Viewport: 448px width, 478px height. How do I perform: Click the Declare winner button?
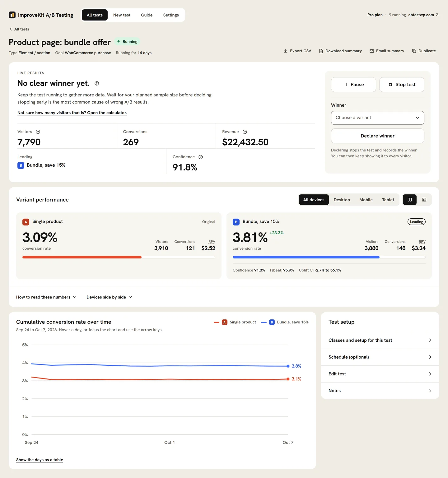click(x=378, y=136)
